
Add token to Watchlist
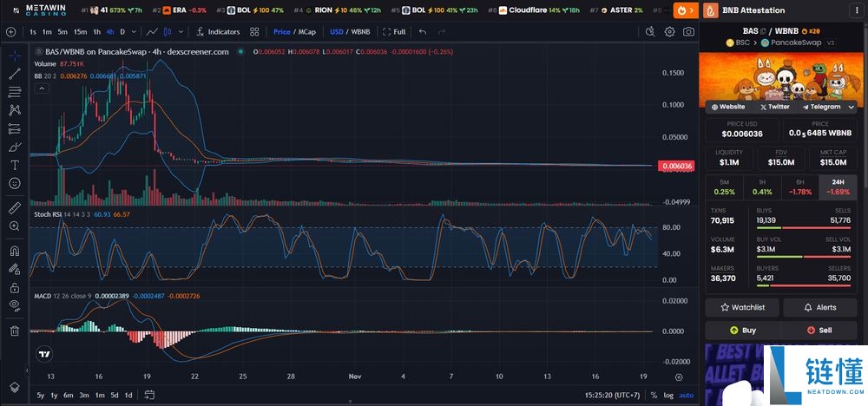click(742, 307)
